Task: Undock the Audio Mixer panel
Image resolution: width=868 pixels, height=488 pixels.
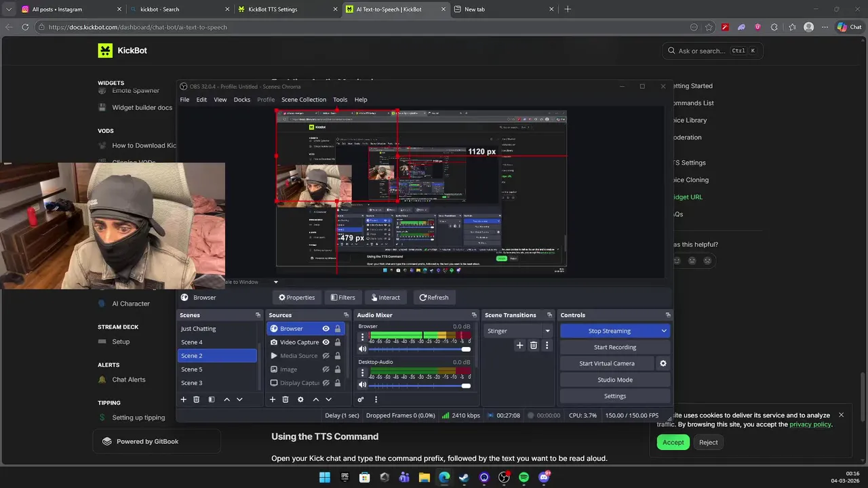Action: click(x=474, y=315)
